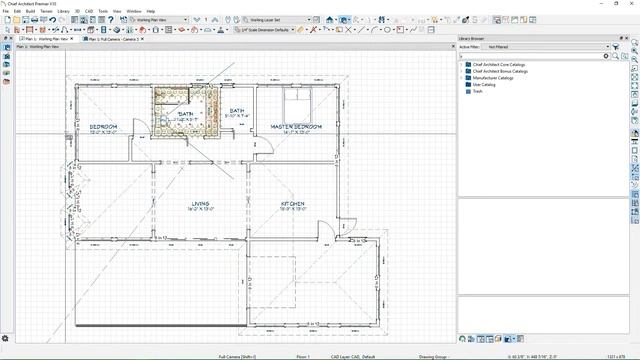The width and height of the screenshot is (640, 360).
Task: Open the Working Plan View dropdown
Action: coord(159,20)
